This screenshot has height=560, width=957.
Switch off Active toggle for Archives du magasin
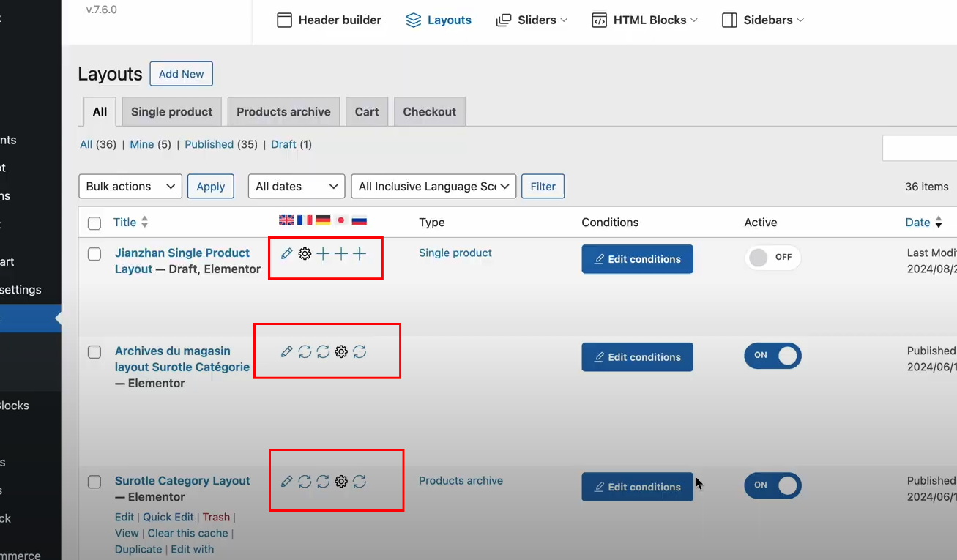pyautogui.click(x=772, y=356)
